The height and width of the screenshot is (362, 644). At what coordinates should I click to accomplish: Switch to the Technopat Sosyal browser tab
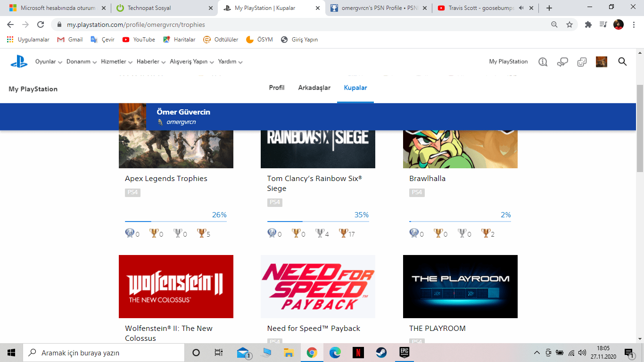click(165, 8)
